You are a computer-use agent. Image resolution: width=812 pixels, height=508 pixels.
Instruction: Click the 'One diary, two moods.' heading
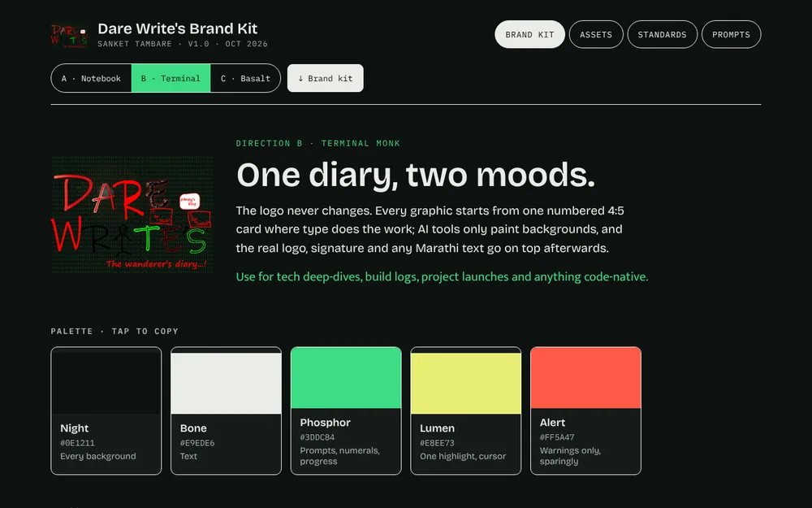click(x=416, y=175)
